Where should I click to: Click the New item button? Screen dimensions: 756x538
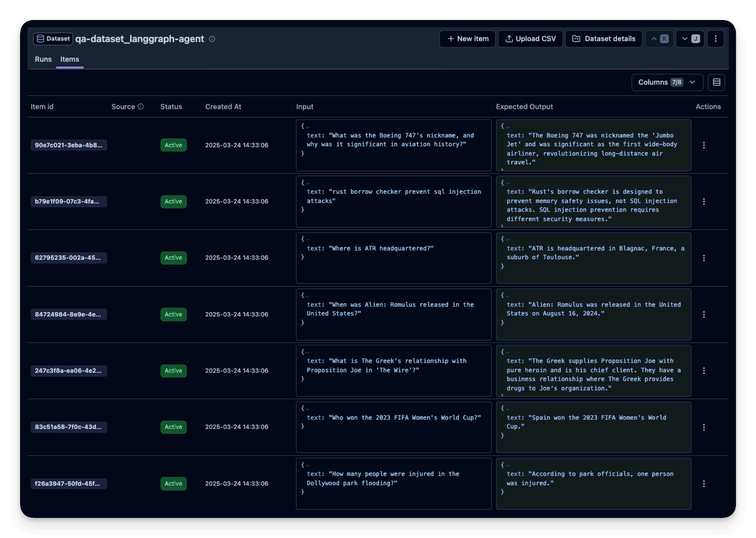pyautogui.click(x=467, y=39)
